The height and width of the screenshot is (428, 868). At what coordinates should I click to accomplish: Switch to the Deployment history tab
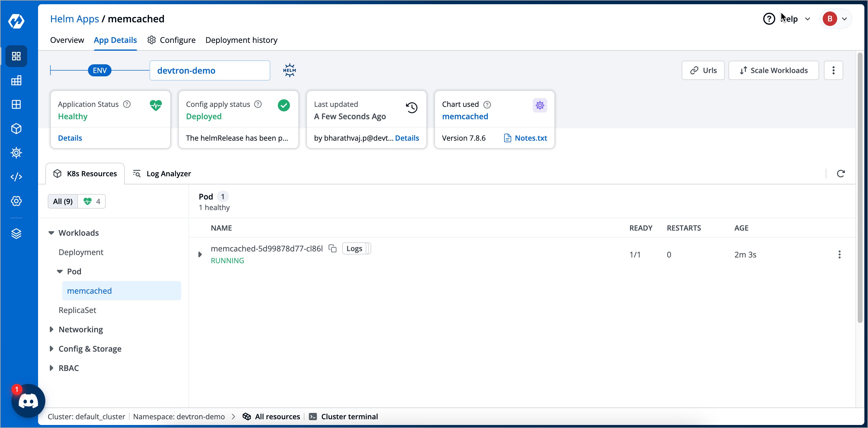click(x=241, y=40)
